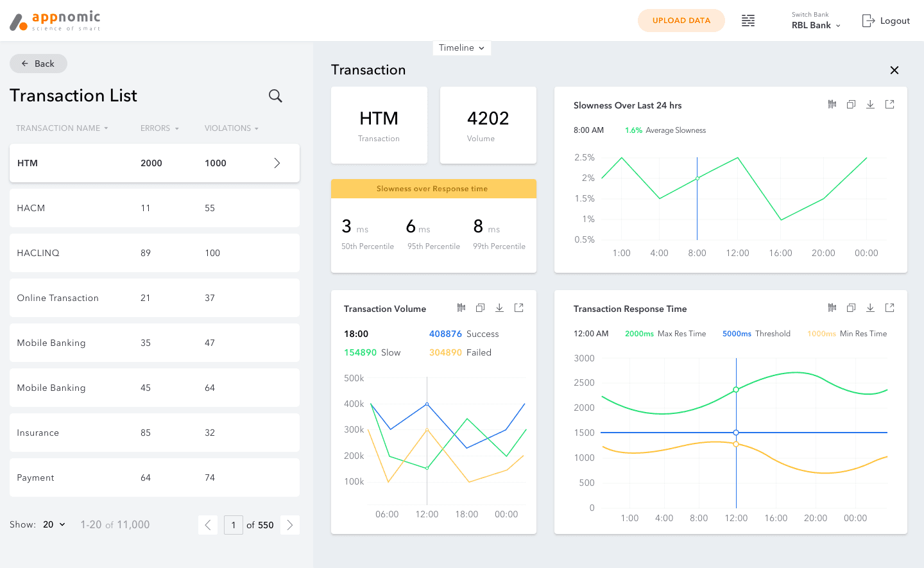Download the Transaction Volume chart
Viewport: 924px width, 568px height.
click(499, 307)
